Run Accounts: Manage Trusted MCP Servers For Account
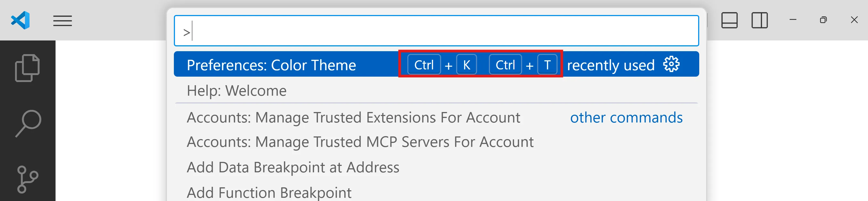 coord(360,142)
